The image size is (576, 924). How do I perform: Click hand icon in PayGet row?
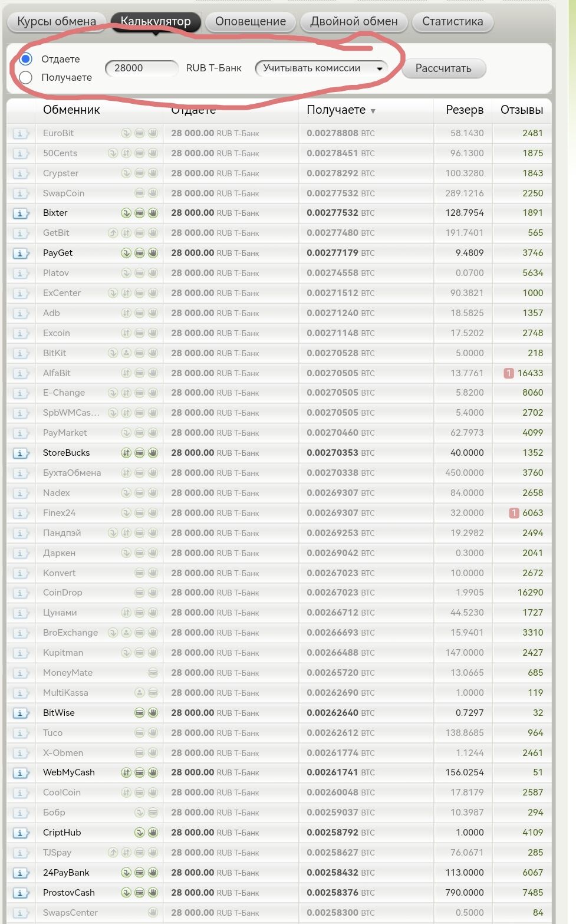point(153,253)
